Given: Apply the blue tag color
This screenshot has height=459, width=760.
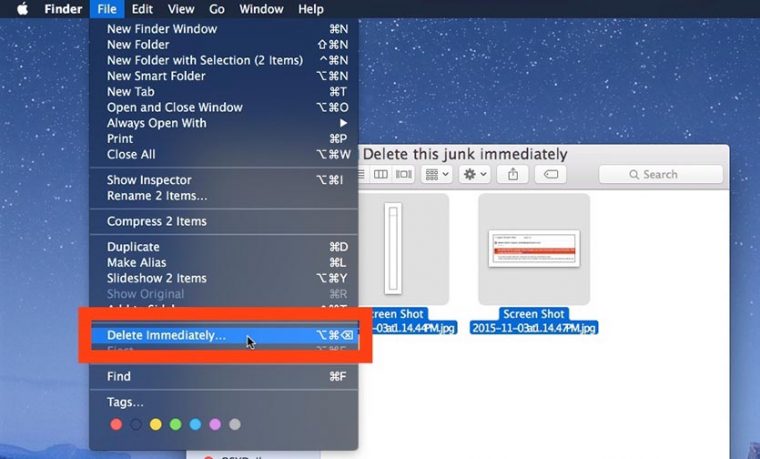Looking at the screenshot, I should (x=195, y=425).
